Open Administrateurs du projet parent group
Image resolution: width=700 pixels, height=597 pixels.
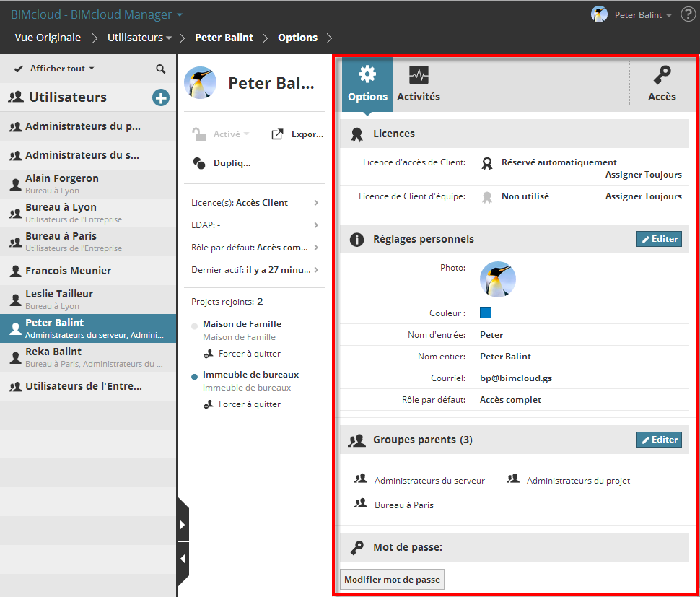tap(569, 480)
